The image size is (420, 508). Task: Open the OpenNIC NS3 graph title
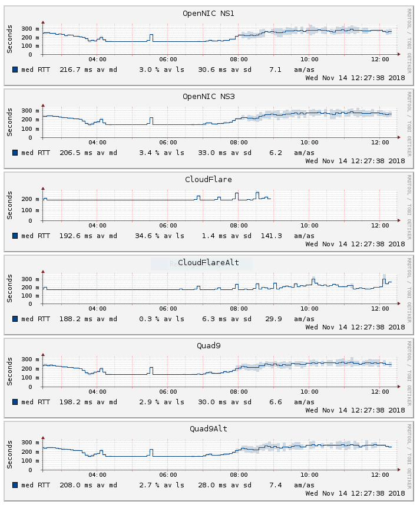point(209,96)
